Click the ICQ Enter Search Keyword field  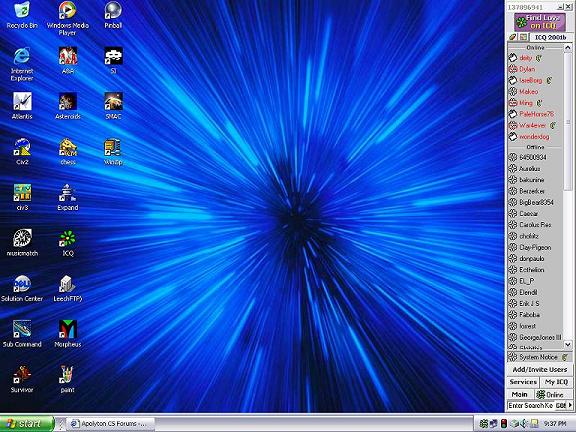pyautogui.click(x=530, y=406)
